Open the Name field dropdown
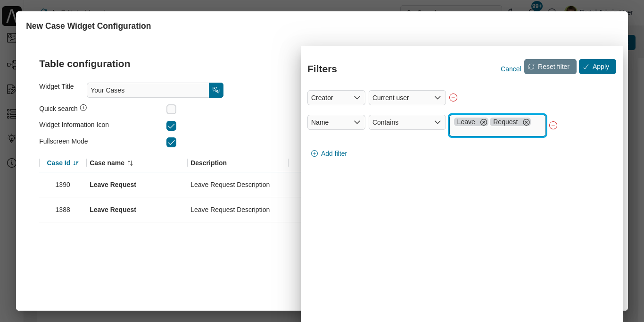This screenshot has height=322, width=644. (x=336, y=122)
